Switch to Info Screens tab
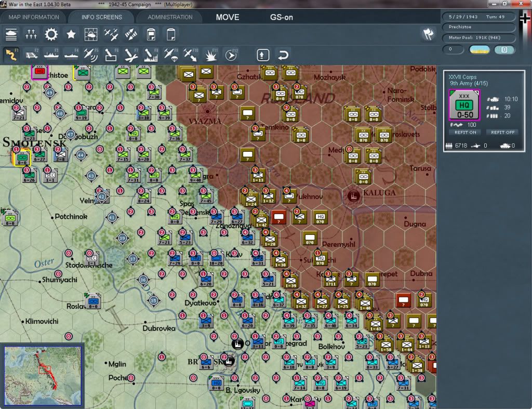This screenshot has width=532, height=409. [101, 17]
